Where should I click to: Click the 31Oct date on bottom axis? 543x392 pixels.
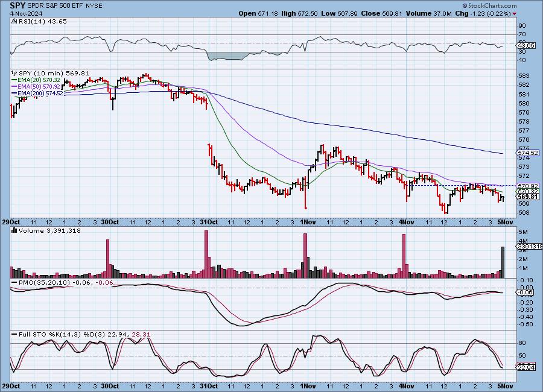pos(209,386)
